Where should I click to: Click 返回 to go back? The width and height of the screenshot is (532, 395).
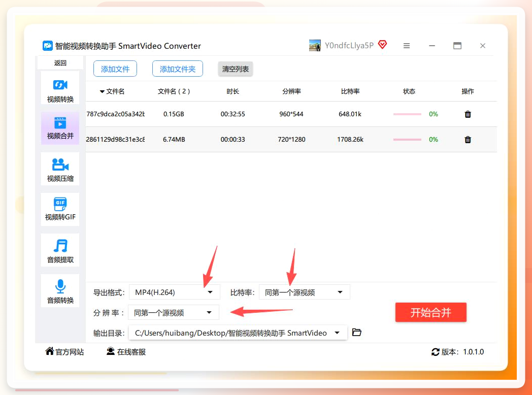pyautogui.click(x=60, y=63)
